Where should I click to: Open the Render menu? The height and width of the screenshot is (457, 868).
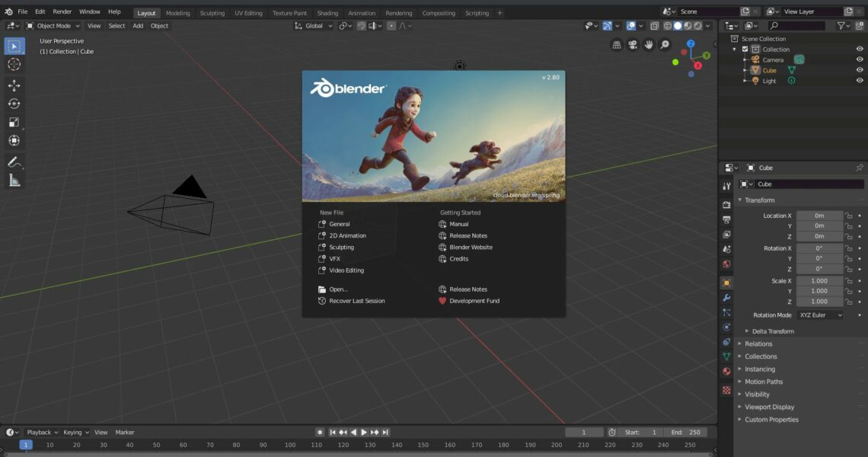click(62, 12)
